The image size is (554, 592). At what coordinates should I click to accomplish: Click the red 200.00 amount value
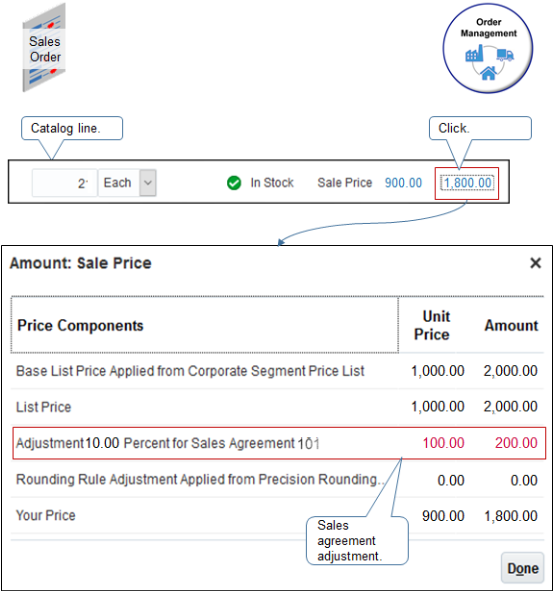coord(516,443)
